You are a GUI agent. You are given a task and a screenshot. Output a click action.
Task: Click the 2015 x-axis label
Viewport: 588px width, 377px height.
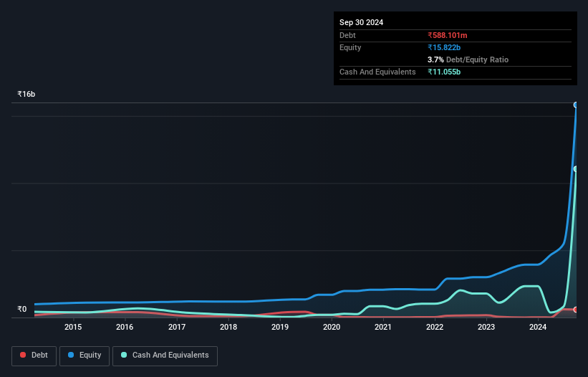click(73, 327)
